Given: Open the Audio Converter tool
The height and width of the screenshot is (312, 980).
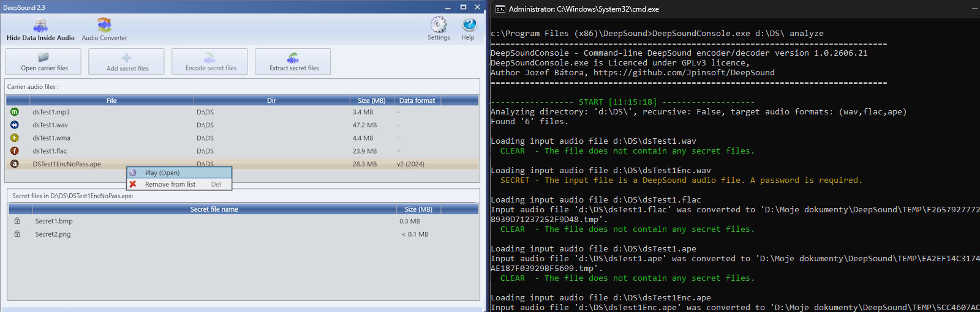Looking at the screenshot, I should tap(104, 29).
